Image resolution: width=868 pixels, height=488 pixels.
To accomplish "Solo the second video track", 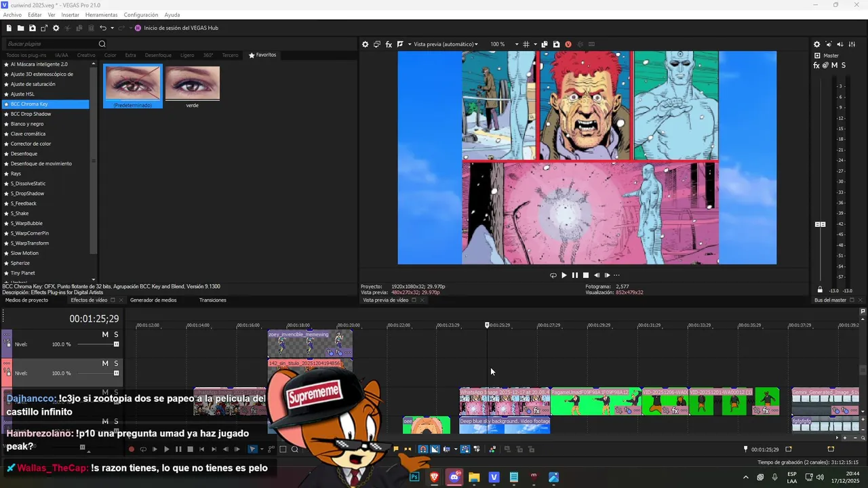I will (116, 364).
